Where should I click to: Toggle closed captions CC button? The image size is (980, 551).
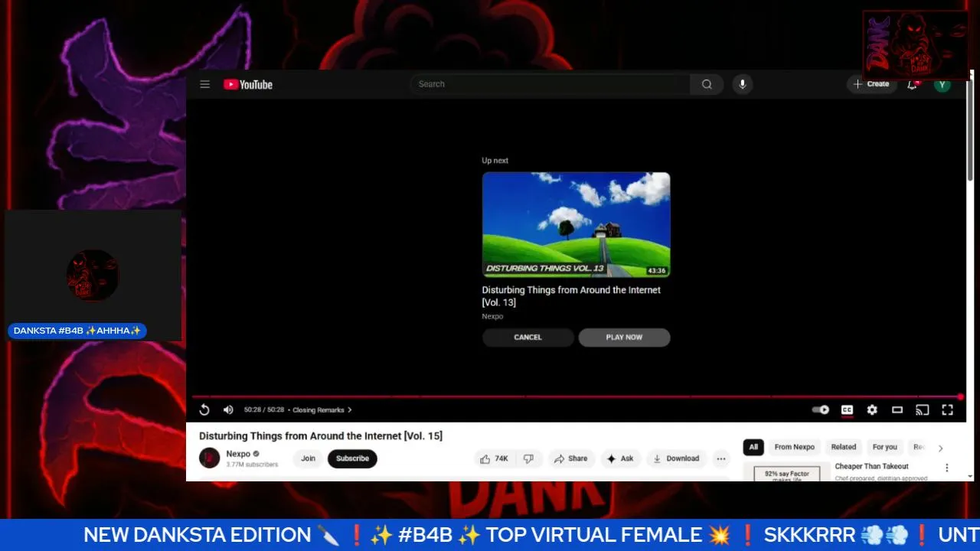point(847,410)
